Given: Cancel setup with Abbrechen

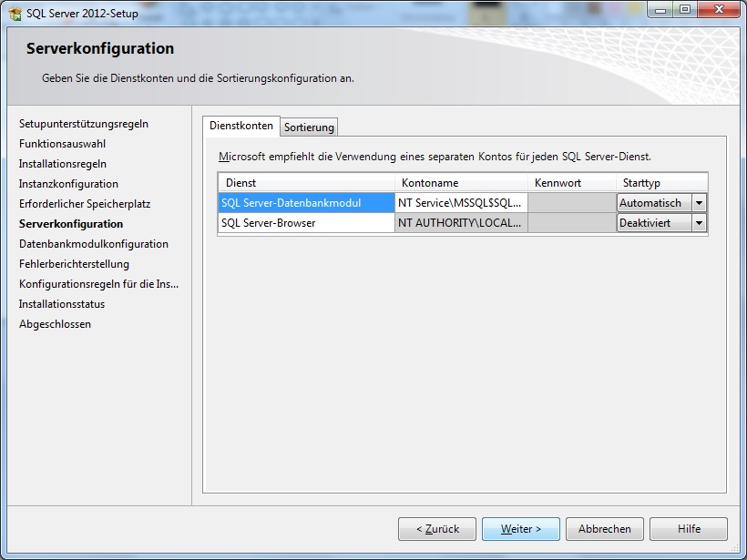Looking at the screenshot, I should 605,528.
